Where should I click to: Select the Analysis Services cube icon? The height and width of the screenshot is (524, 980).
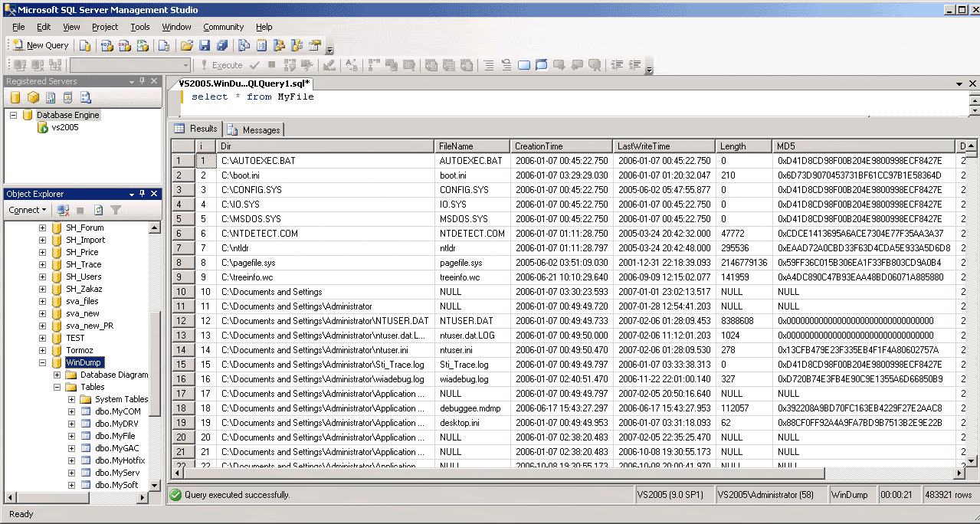(x=33, y=97)
